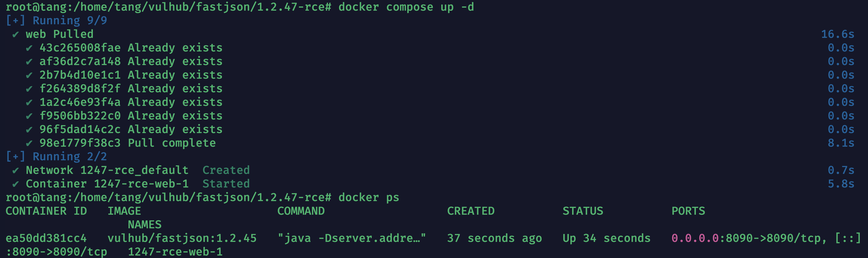This screenshot has height=258, width=868.
Task: Click the docker ps command text
Action: pos(369,198)
